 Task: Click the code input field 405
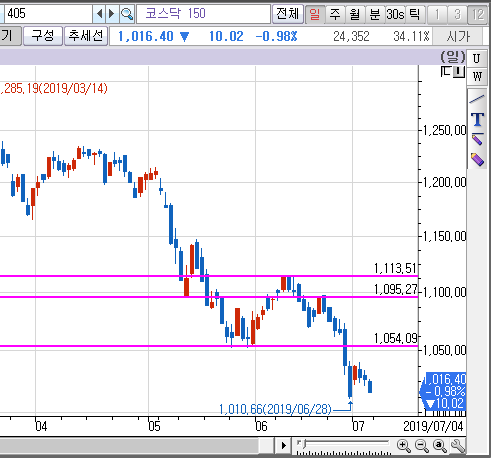tap(47, 14)
